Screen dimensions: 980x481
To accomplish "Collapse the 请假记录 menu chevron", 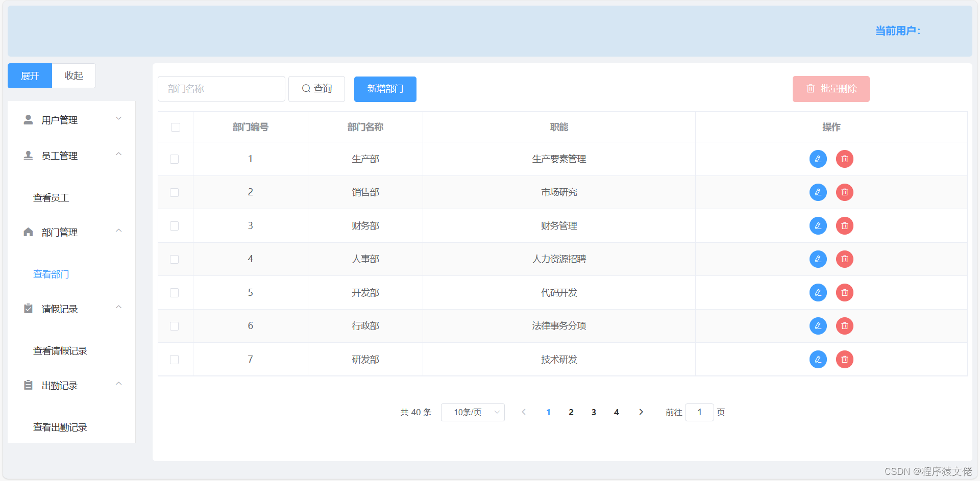I will [x=118, y=307].
